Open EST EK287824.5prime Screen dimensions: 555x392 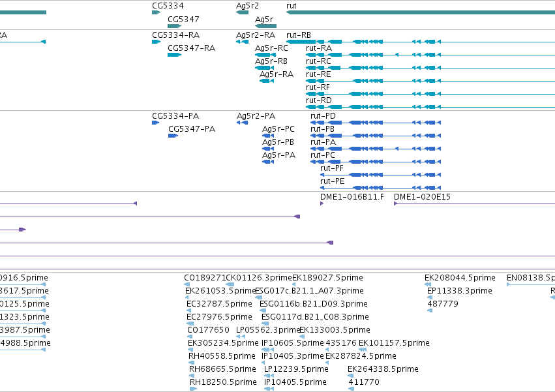tap(328, 363)
